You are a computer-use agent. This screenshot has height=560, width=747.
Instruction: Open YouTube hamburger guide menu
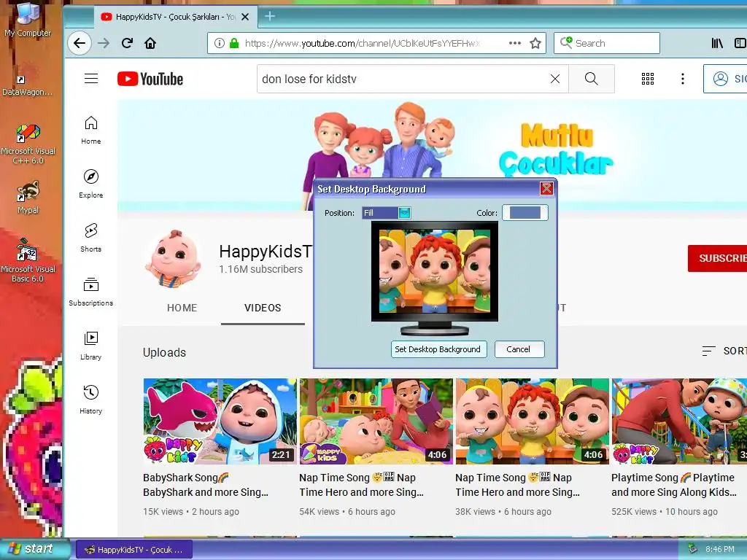[91, 79]
